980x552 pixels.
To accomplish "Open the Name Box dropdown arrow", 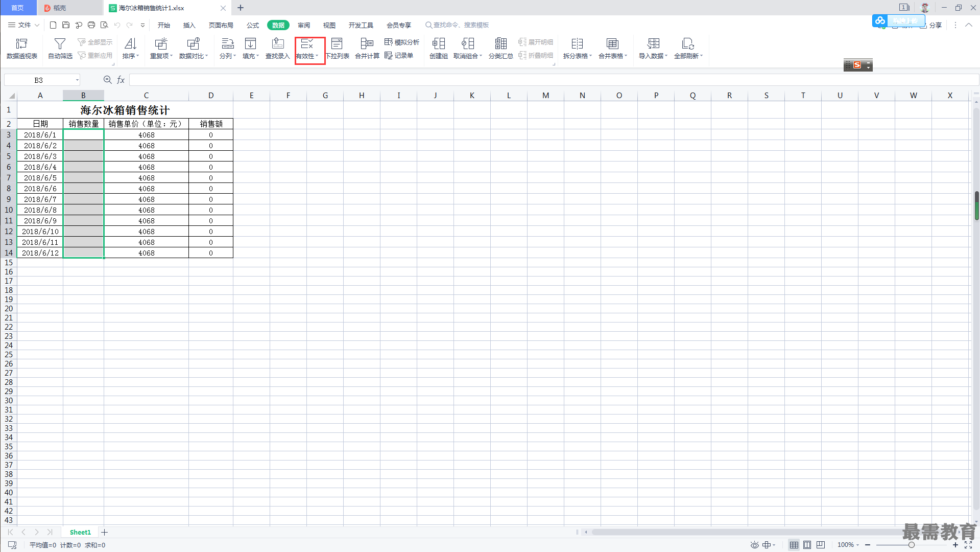I will coord(77,80).
